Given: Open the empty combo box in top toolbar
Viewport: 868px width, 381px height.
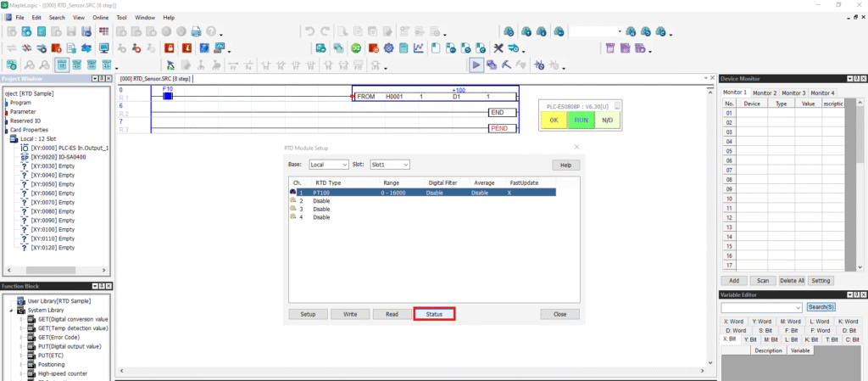Looking at the screenshot, I should [x=596, y=32].
